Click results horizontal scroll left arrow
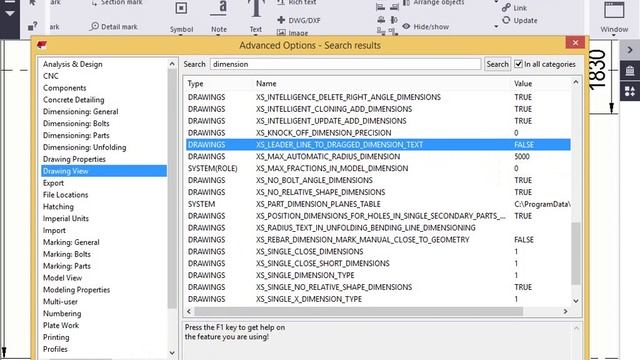The width and height of the screenshot is (640, 360). coord(189,311)
